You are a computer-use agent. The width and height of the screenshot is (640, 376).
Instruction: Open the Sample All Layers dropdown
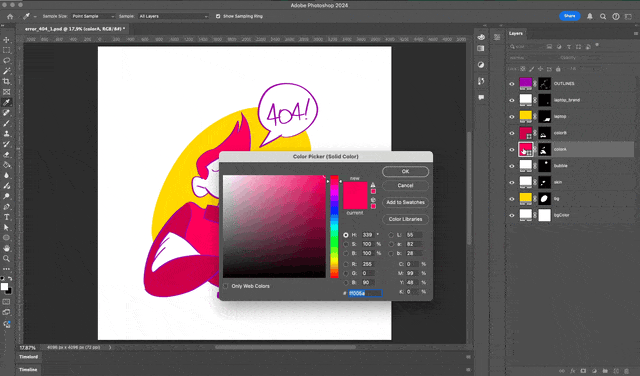[173, 16]
